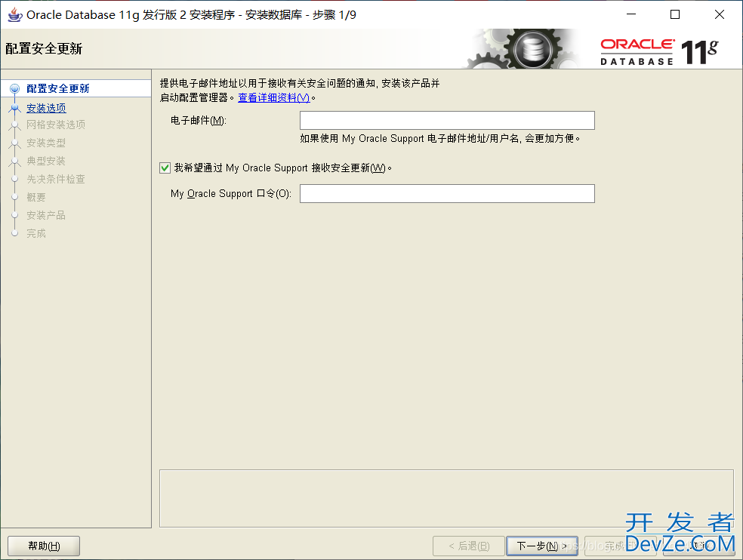Click the disabled < 后退(B) button
Screen dimensions: 743x560
[x=469, y=546]
